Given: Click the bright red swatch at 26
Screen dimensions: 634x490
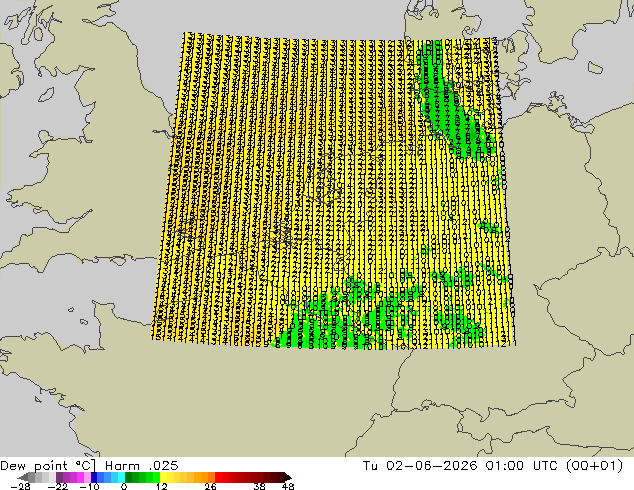Looking at the screenshot, I should (x=219, y=477).
